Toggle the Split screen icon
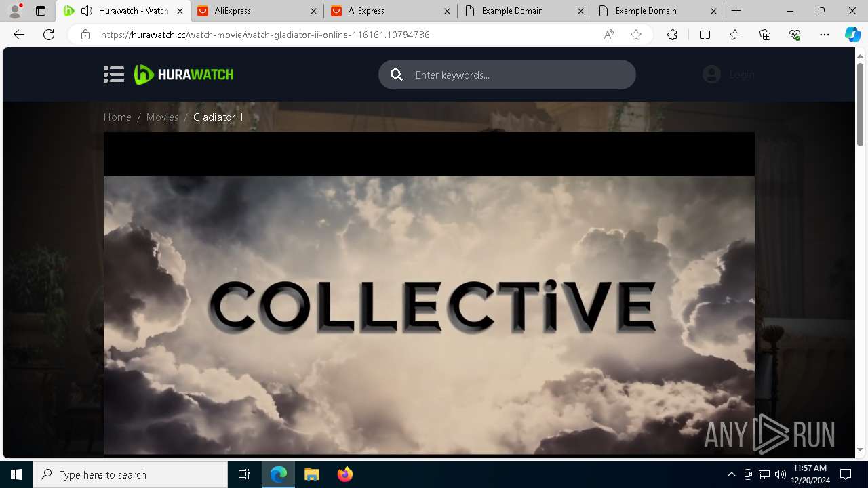 pyautogui.click(x=705, y=35)
